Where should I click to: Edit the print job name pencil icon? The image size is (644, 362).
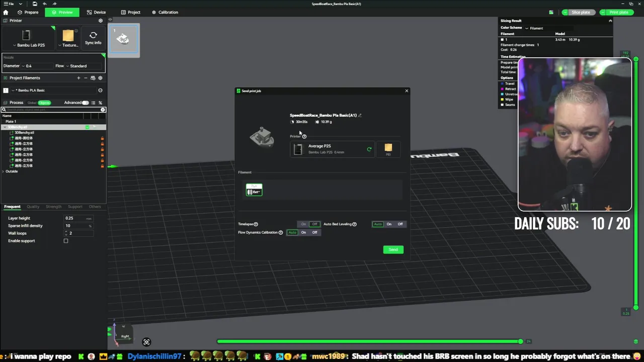pos(360,115)
